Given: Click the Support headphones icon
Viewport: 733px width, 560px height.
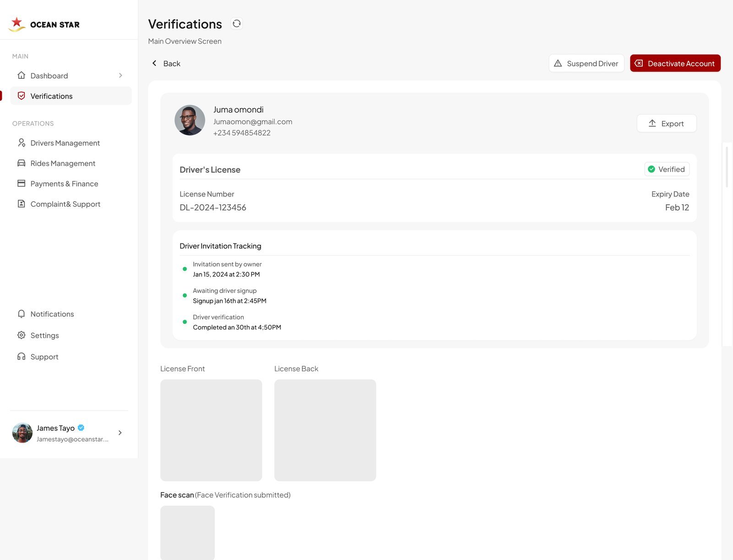Looking at the screenshot, I should 21,357.
